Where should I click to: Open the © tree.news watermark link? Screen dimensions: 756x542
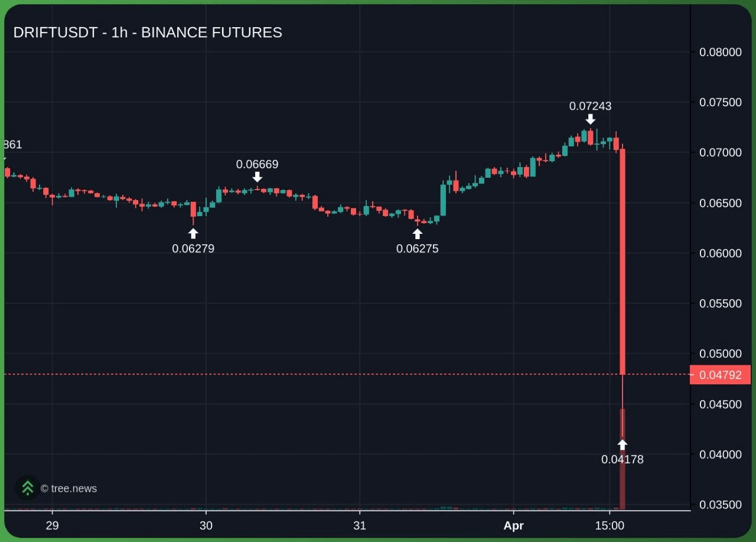click(x=69, y=489)
